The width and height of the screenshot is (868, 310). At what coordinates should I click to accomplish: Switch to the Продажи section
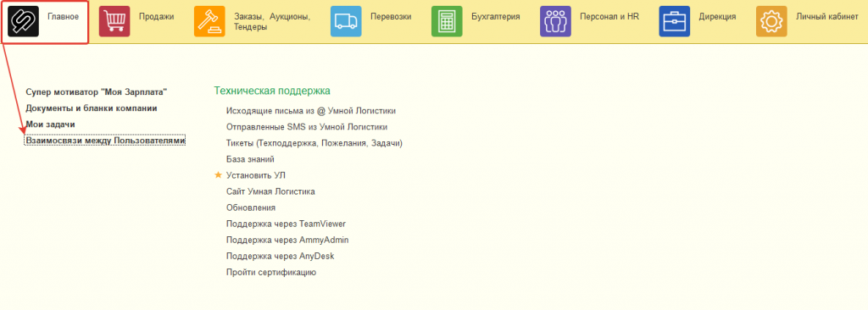[156, 17]
